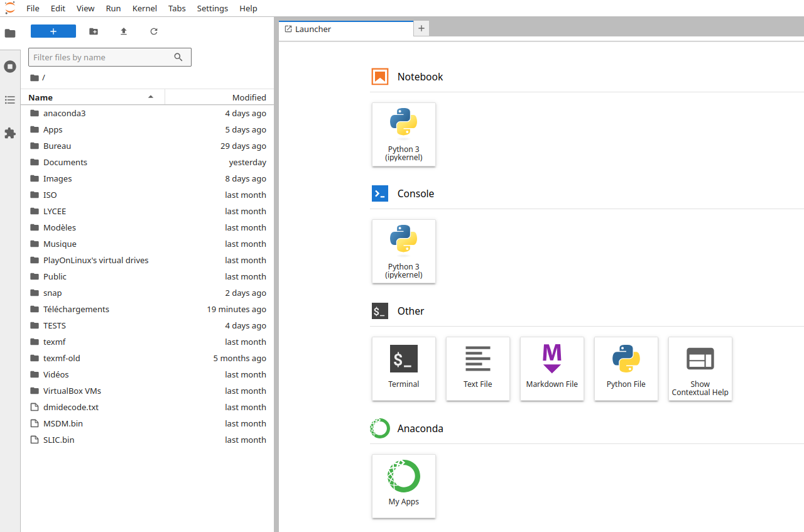Select the dmidecode.txt file

coord(147,408)
